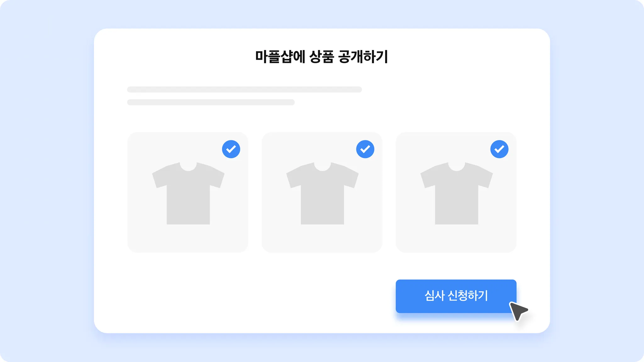This screenshot has height=362, width=644.
Task: Submit with the 심사 신청하기 button
Action: coord(456,296)
